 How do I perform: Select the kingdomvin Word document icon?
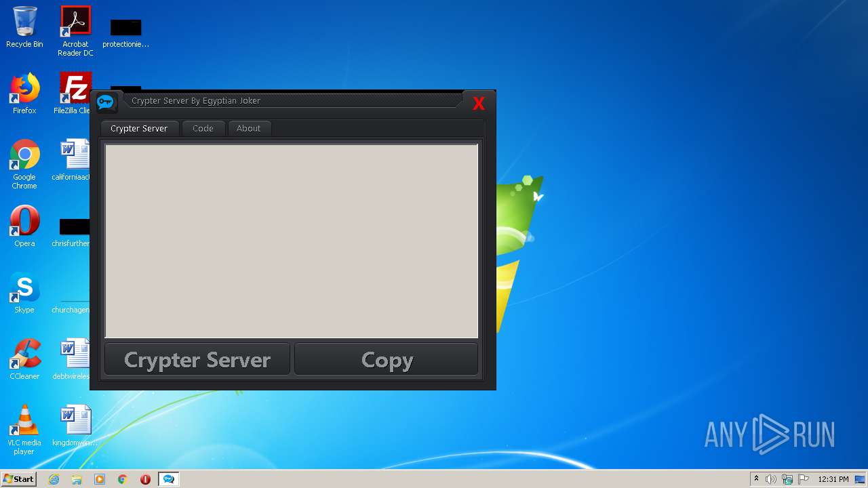click(75, 426)
